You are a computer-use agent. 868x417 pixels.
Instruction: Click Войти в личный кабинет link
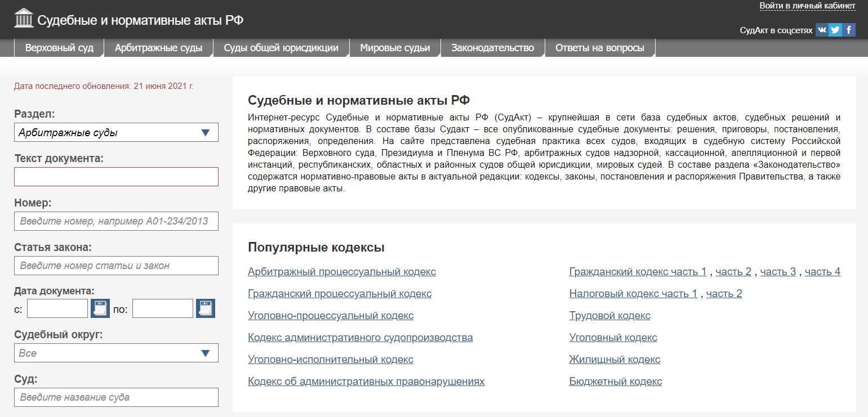807,6
